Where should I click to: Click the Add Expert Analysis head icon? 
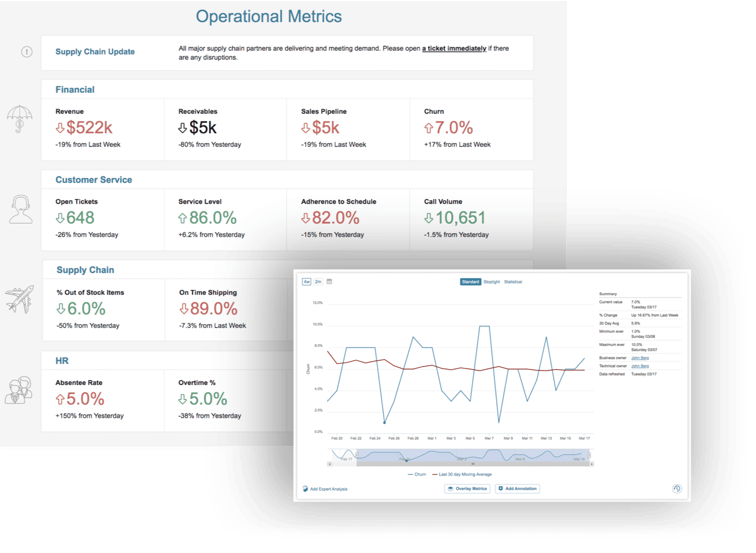tap(305, 489)
